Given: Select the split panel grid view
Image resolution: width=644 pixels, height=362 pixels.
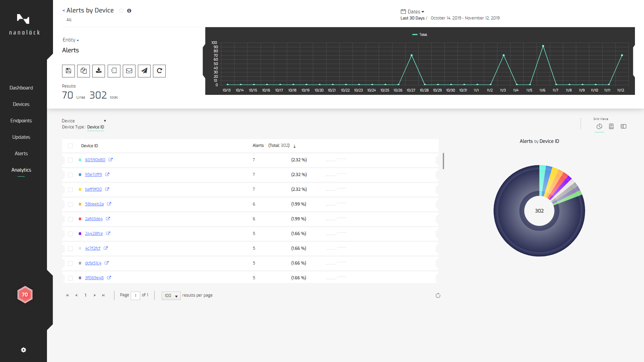Looking at the screenshot, I should tap(624, 126).
